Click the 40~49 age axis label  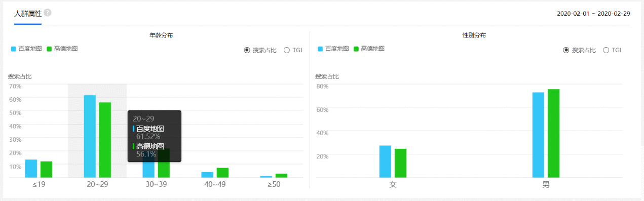(x=215, y=184)
